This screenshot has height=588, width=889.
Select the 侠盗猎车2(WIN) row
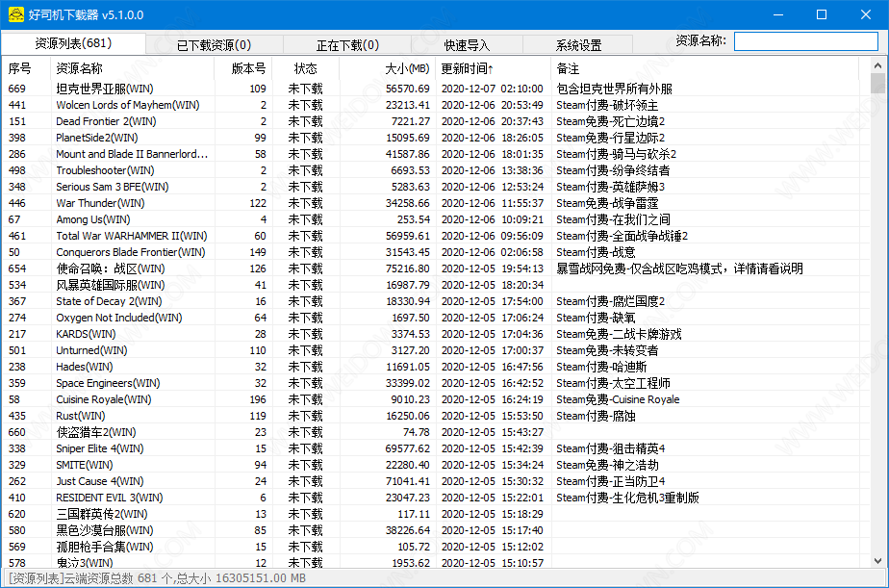coord(436,433)
